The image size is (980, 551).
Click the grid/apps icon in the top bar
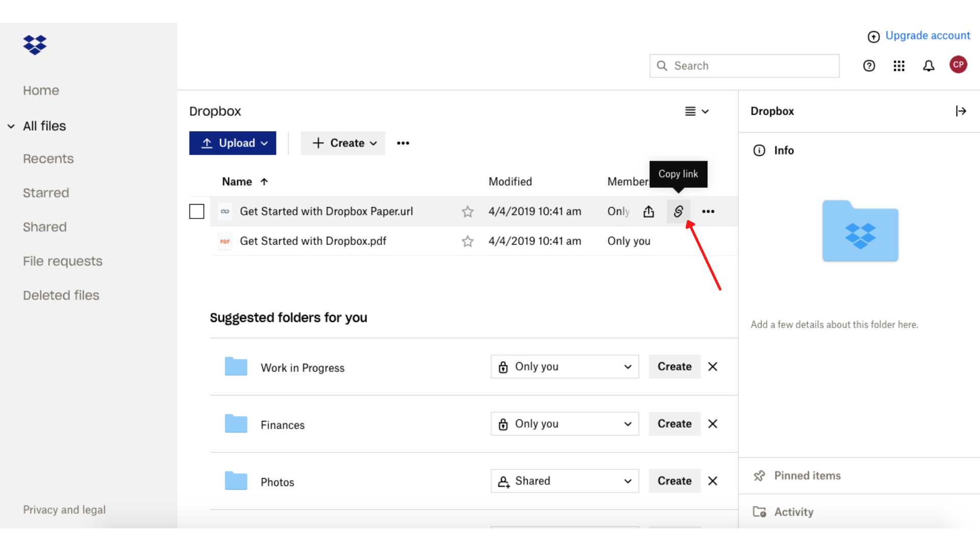coord(898,66)
